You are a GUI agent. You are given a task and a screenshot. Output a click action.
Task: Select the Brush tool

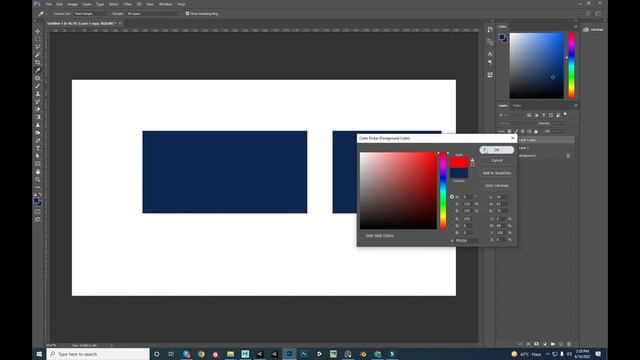click(x=38, y=86)
